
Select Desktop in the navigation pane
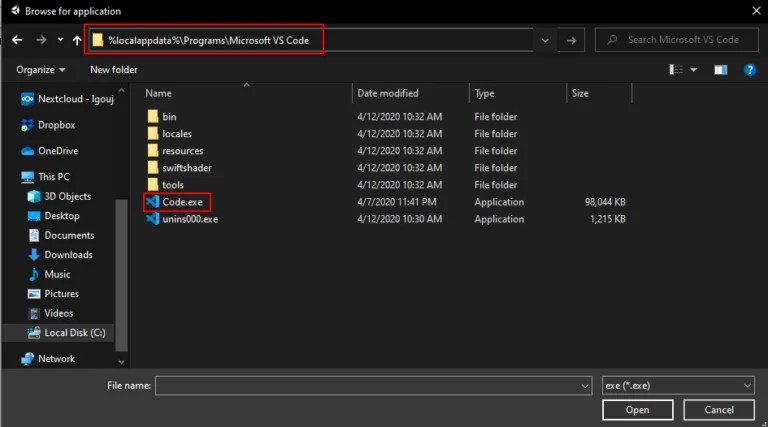point(53,216)
